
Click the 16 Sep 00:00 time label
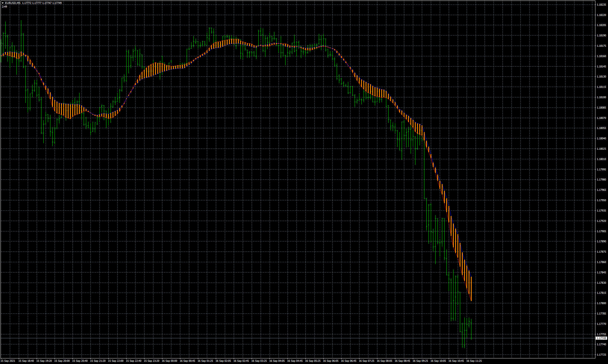(x=170, y=361)
